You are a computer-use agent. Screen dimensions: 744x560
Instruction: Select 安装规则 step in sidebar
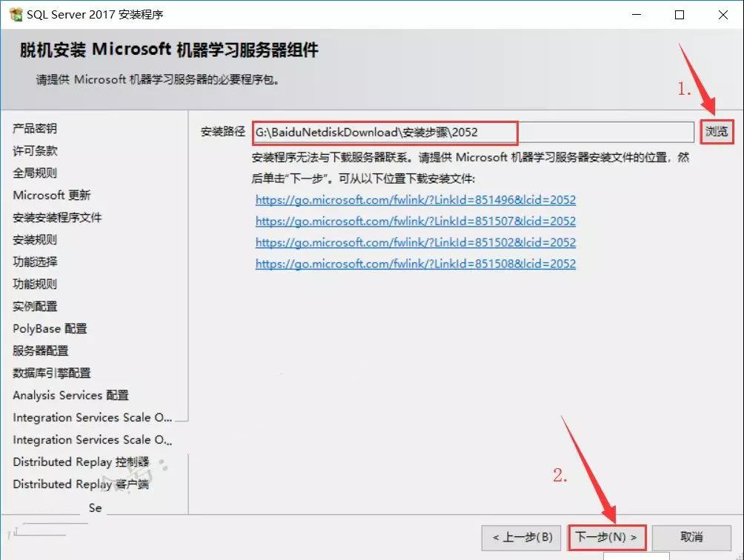point(35,240)
